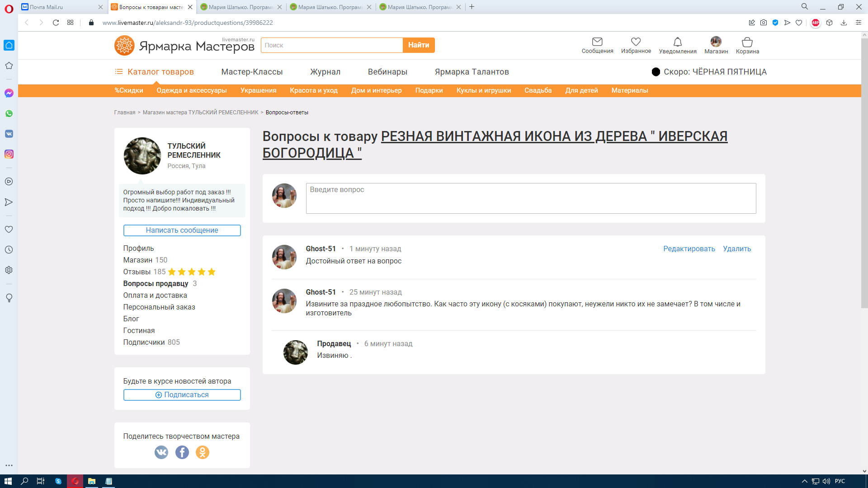The height and width of the screenshot is (488, 868).
Task: Click the browser address bar URL
Action: click(187, 23)
